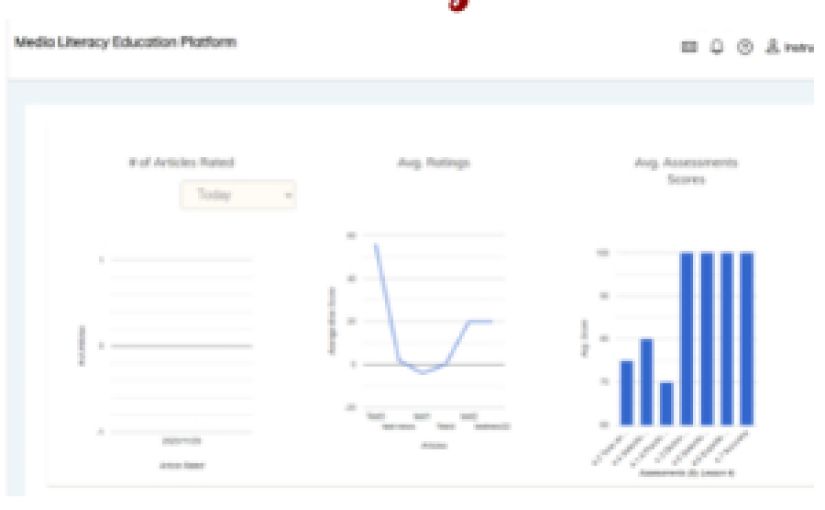Click the first full-height assessment bar
Screen dimensions: 825x510
click(686, 338)
